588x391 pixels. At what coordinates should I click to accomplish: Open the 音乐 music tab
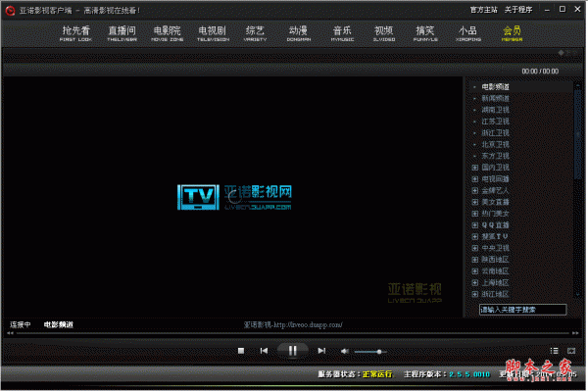tap(342, 33)
